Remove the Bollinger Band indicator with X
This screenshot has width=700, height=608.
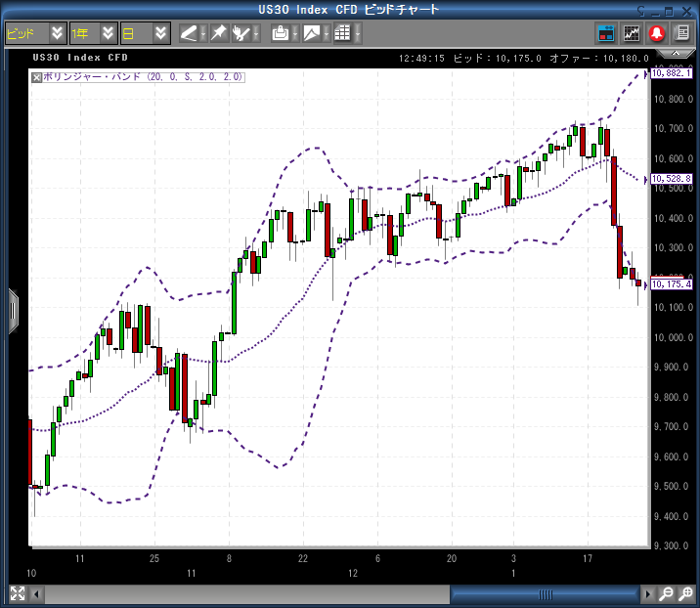pyautogui.click(x=37, y=77)
